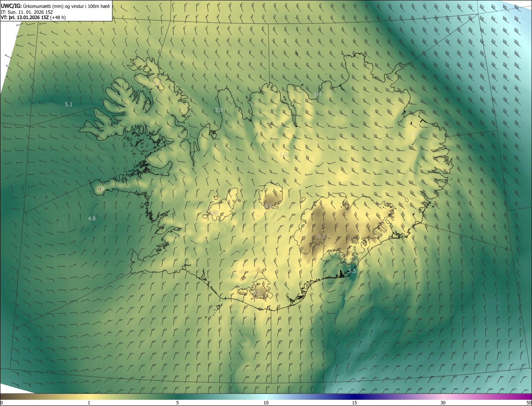Click the color scale label "0"

[x=2, y=403]
